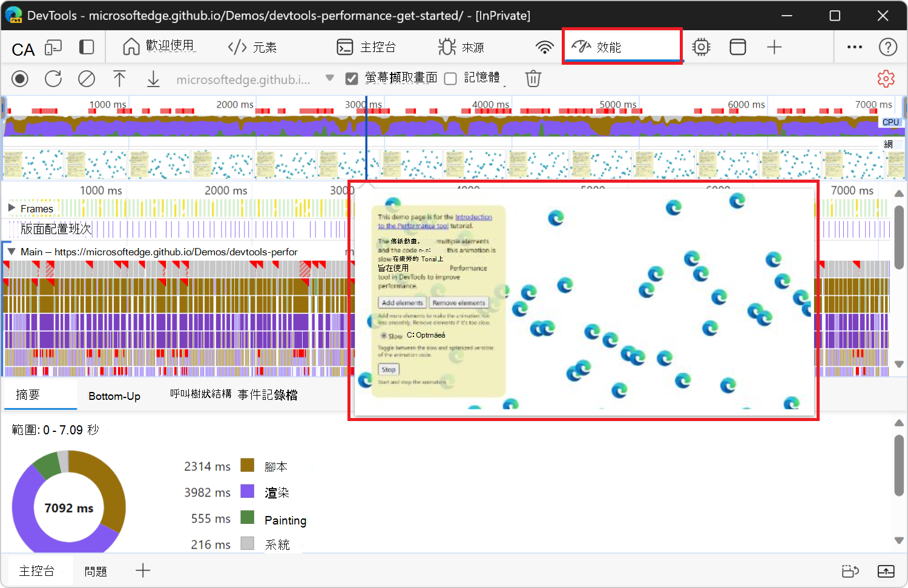Click the gray 系統 system color swatch

click(x=247, y=543)
